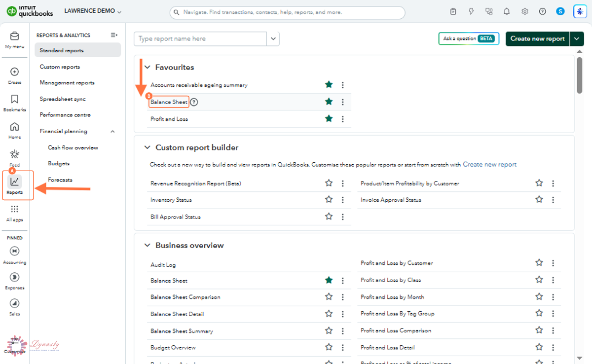Open Budgets under Financial planning
This screenshot has height=364, width=592.
coord(59,163)
